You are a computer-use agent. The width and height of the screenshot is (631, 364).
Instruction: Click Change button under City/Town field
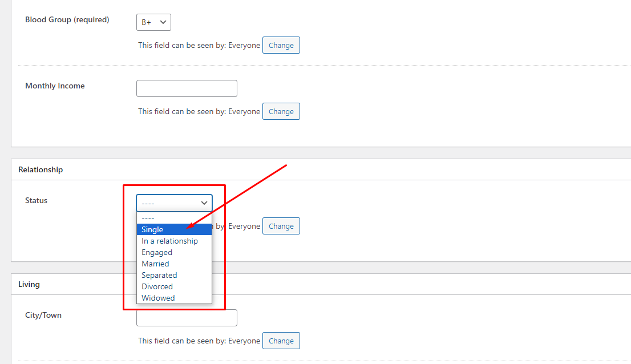click(x=281, y=341)
